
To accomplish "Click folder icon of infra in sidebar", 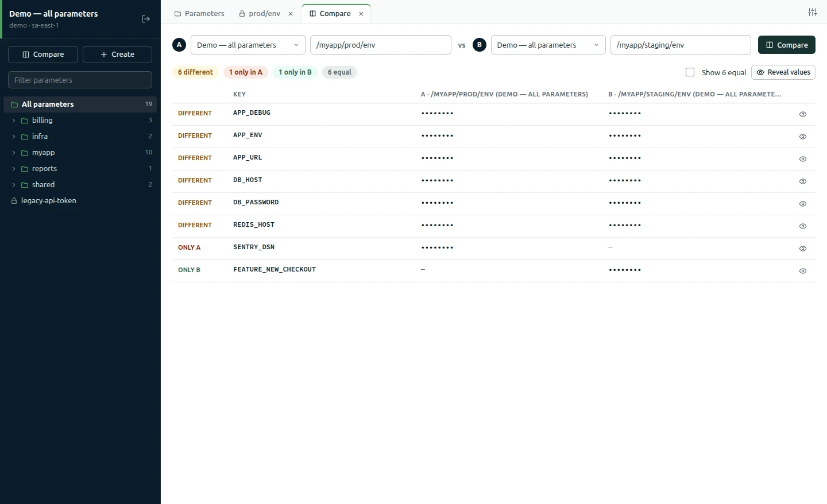I will click(x=25, y=137).
